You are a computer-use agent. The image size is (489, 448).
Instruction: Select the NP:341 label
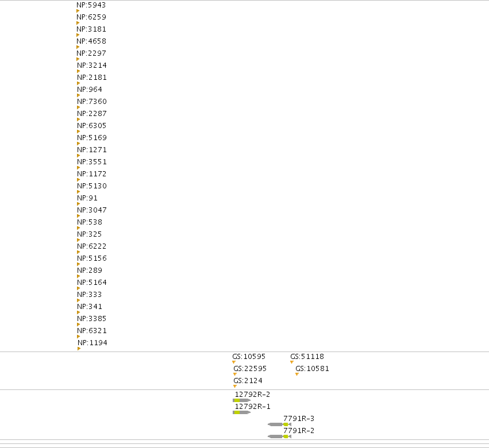[x=90, y=307]
